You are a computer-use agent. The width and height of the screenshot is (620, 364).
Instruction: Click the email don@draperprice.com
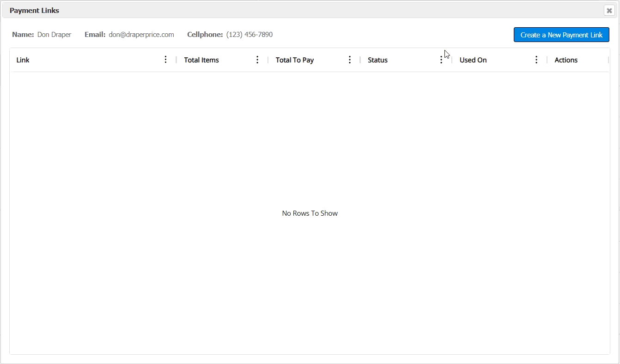point(141,35)
